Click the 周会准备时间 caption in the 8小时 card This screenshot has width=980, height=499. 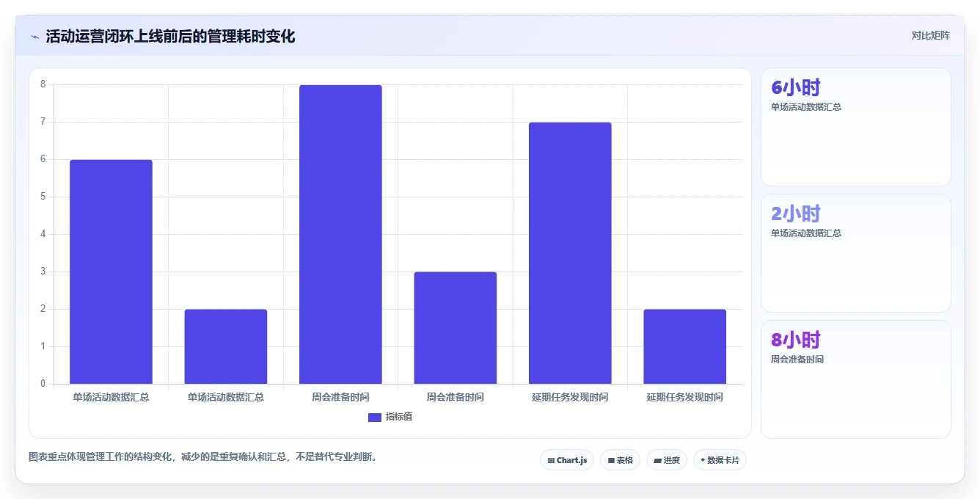coord(797,360)
